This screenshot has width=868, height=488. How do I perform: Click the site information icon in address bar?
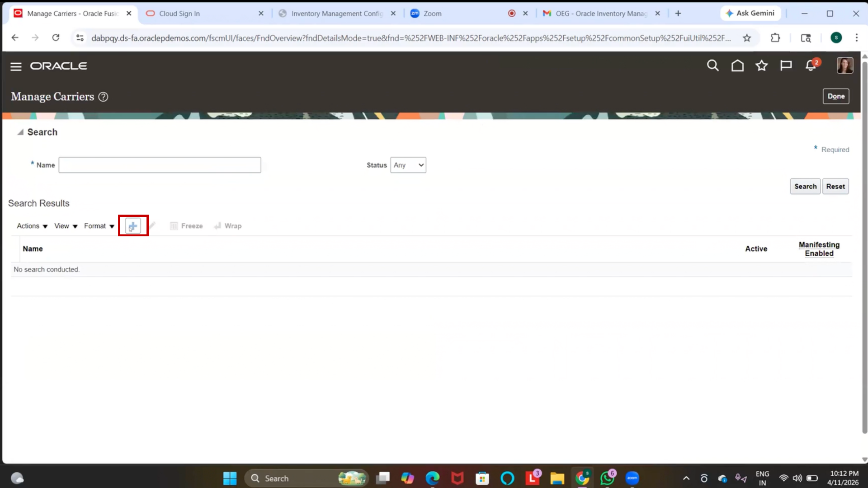(x=80, y=38)
